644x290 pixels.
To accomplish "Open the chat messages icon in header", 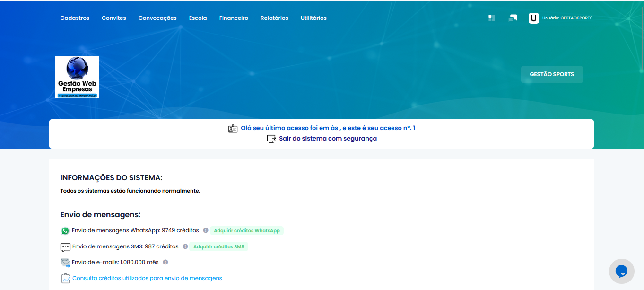I will (513, 18).
